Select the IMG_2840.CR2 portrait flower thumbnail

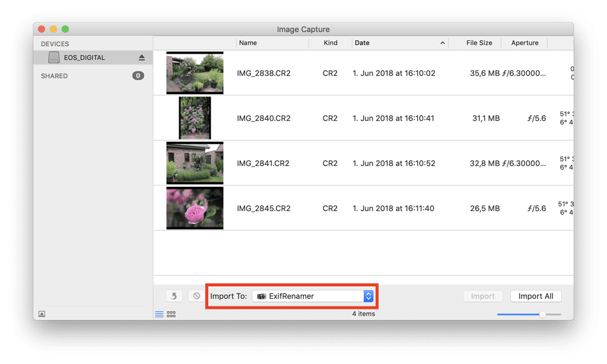pos(195,118)
